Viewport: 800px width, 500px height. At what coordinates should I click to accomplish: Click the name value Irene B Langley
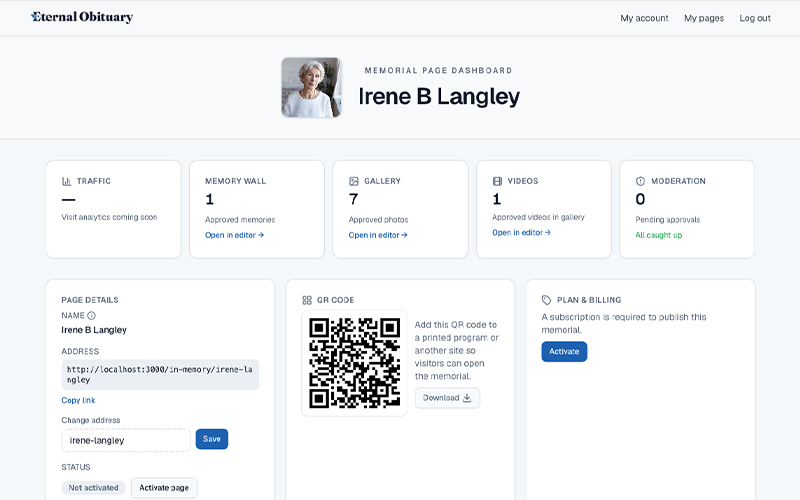(94, 330)
